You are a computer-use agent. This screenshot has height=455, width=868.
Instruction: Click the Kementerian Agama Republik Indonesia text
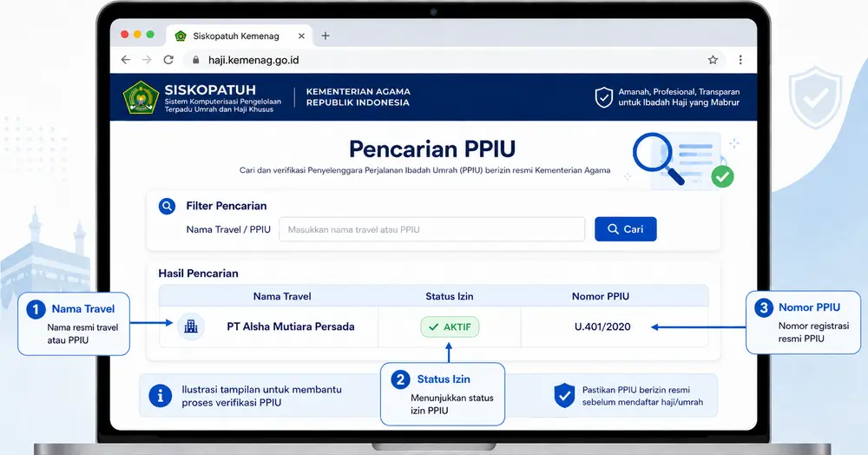click(358, 97)
